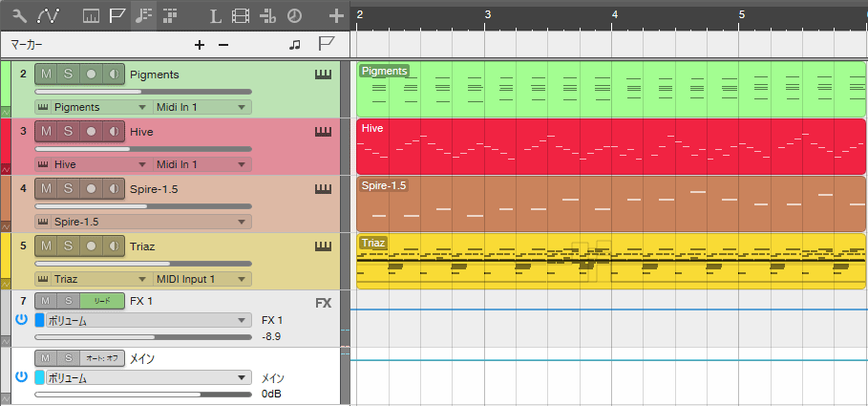Click the Hive track keyboard icon
868x406 pixels.
[323, 132]
